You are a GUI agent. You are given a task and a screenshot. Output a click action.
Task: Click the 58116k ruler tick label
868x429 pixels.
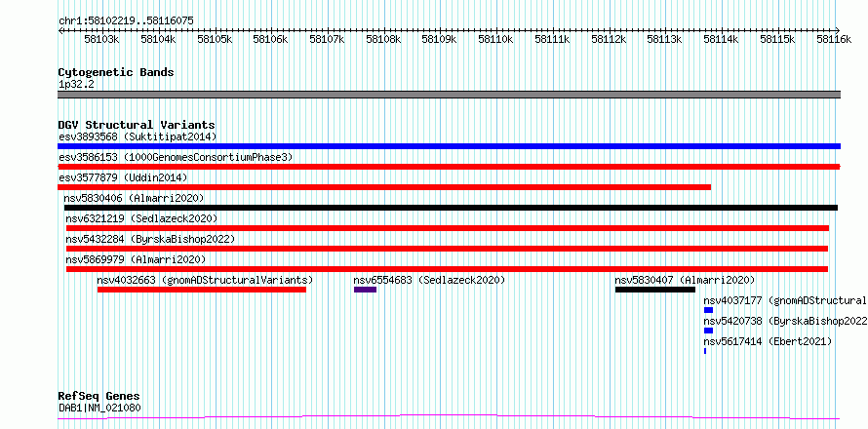[x=834, y=39]
